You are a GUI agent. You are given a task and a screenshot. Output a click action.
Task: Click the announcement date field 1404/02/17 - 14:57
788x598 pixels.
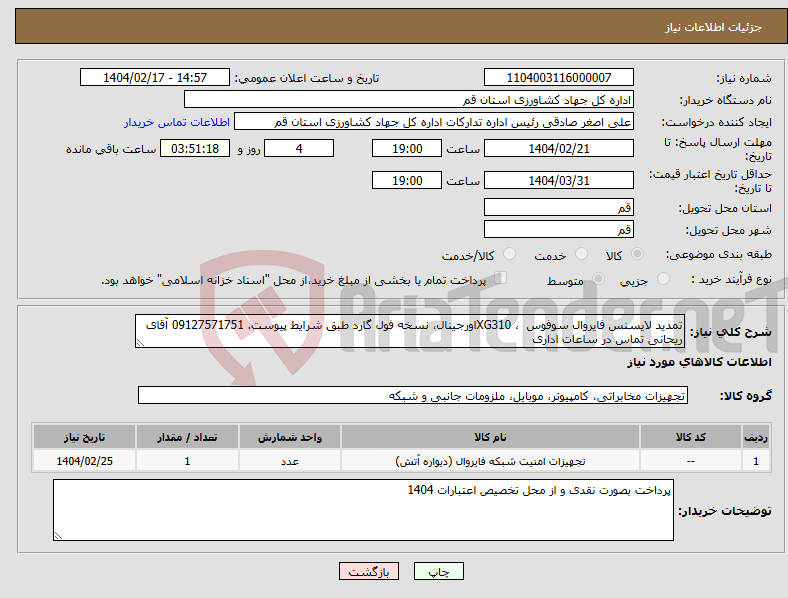[155, 77]
